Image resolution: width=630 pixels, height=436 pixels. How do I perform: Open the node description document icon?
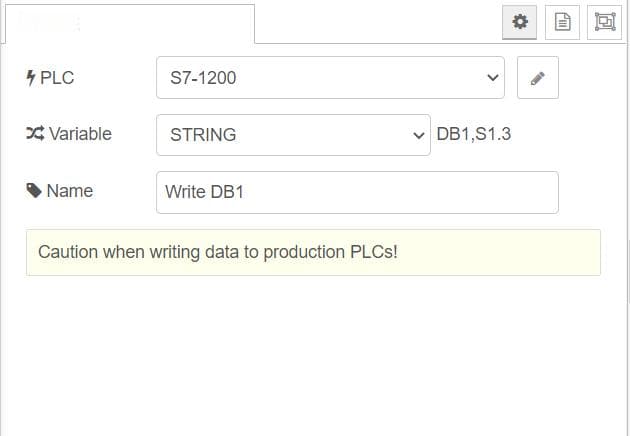pos(562,22)
